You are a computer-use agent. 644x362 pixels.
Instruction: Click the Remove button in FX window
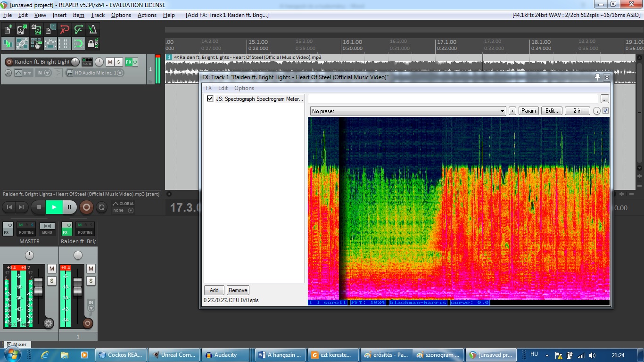(x=238, y=290)
